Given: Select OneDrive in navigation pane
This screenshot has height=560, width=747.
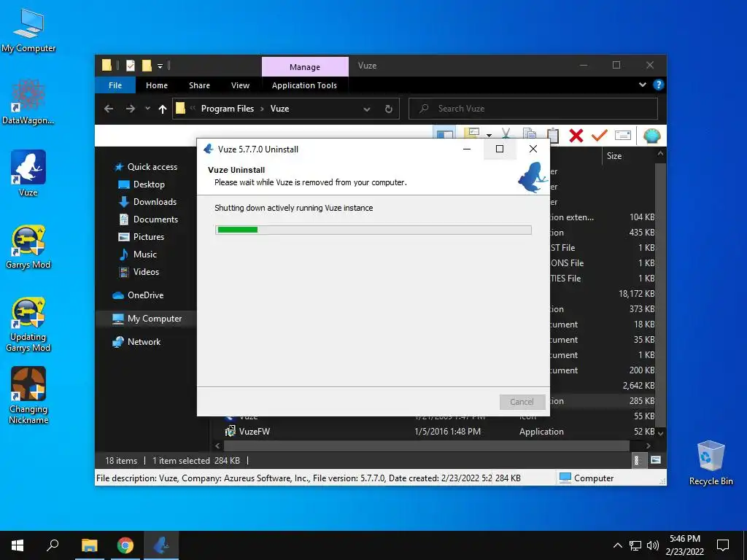Looking at the screenshot, I should coord(145,295).
